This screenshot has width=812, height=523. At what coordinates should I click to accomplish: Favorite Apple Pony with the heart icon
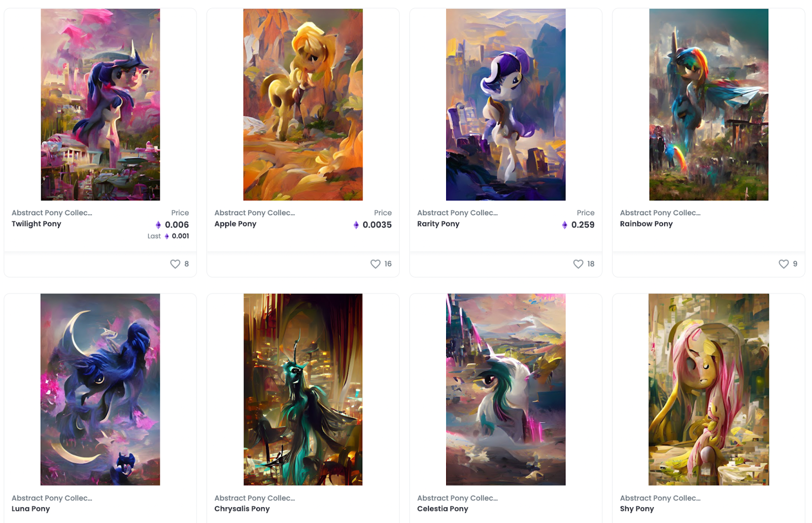[376, 264]
